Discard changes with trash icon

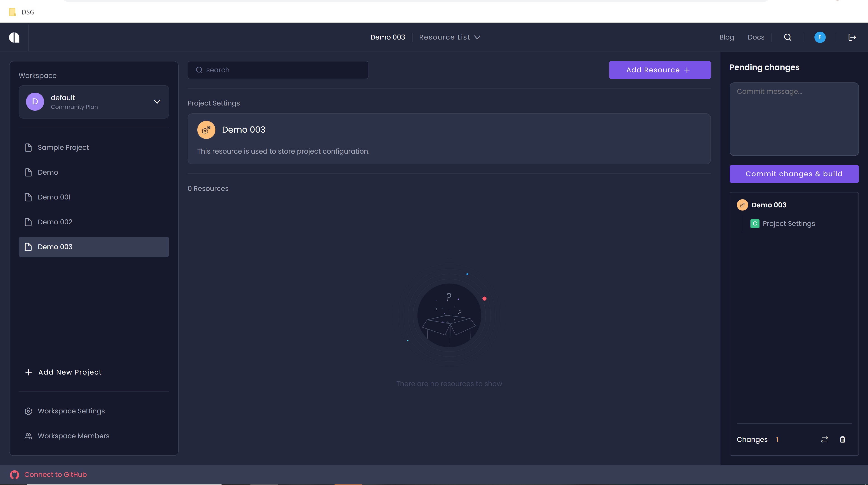point(842,440)
